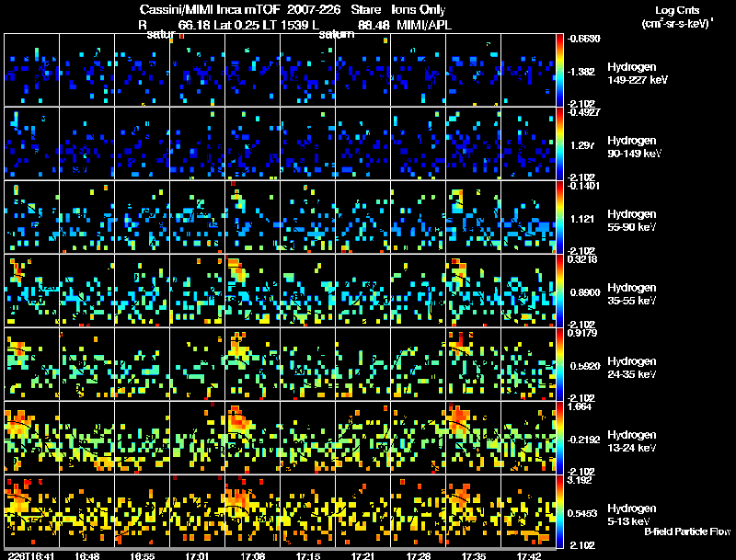Open the 24-35 keV image panel at 17:21
Image resolution: width=736 pixels, height=560 pixels.
(362, 364)
